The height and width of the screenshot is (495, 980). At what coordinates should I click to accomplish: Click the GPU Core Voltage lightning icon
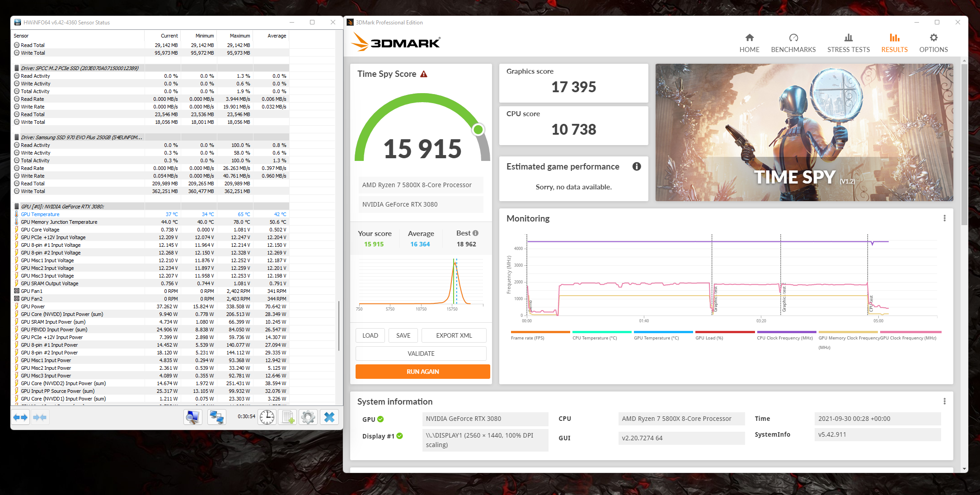coord(17,230)
